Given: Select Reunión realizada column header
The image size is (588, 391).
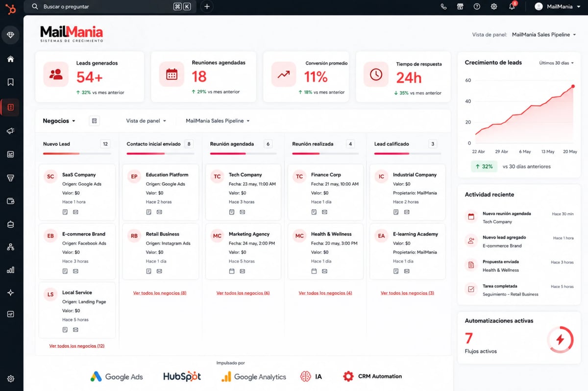Looking at the screenshot, I should (x=313, y=144).
